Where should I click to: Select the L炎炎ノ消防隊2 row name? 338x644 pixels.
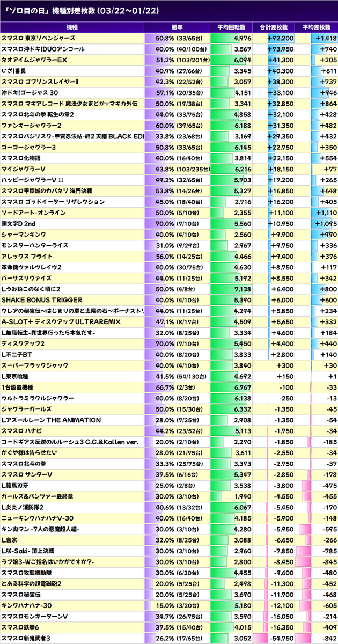point(23,507)
